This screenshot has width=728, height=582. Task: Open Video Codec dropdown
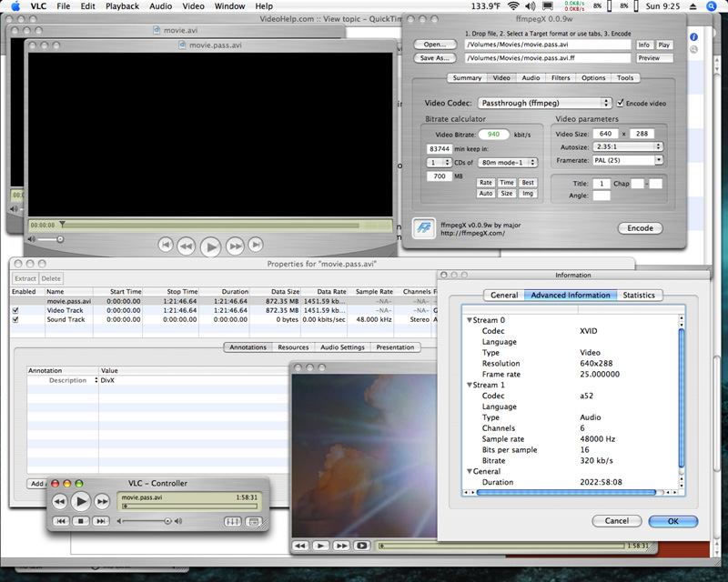pyautogui.click(x=544, y=103)
